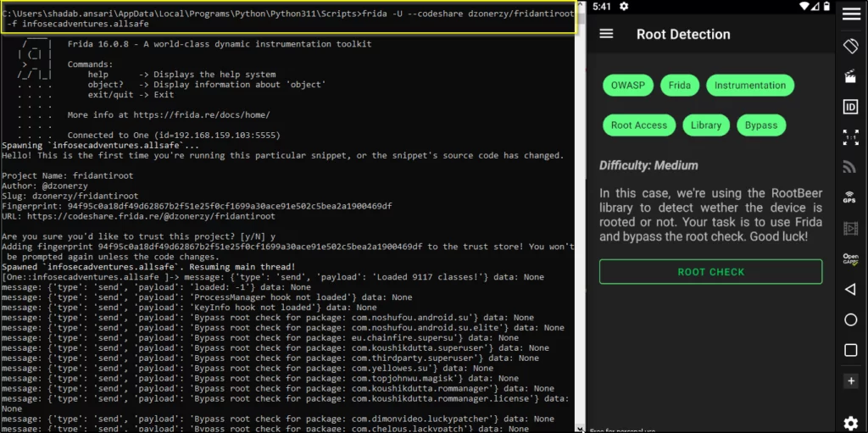This screenshot has height=433, width=868.
Task: Click the eu.chainfire.supersu bypass line
Action: (260, 338)
